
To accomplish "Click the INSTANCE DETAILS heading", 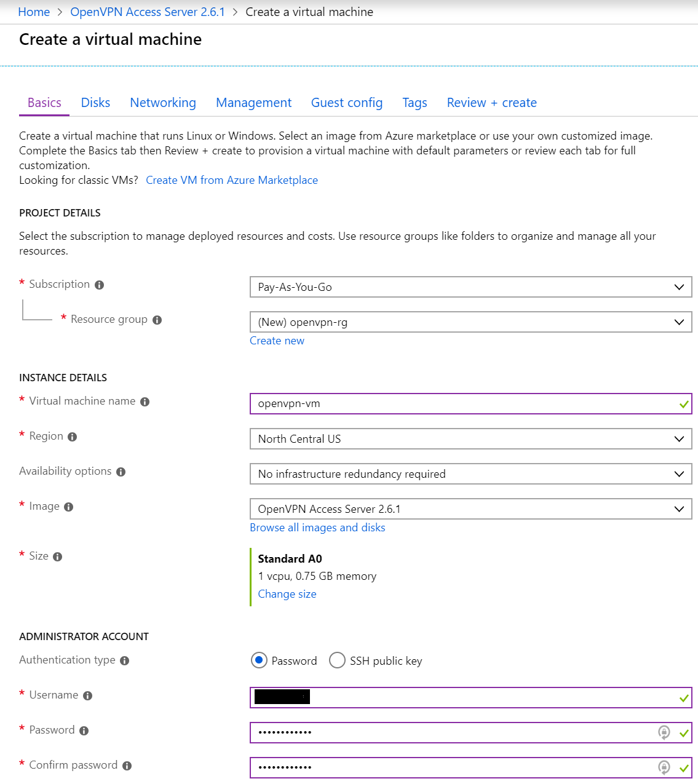I will point(63,378).
